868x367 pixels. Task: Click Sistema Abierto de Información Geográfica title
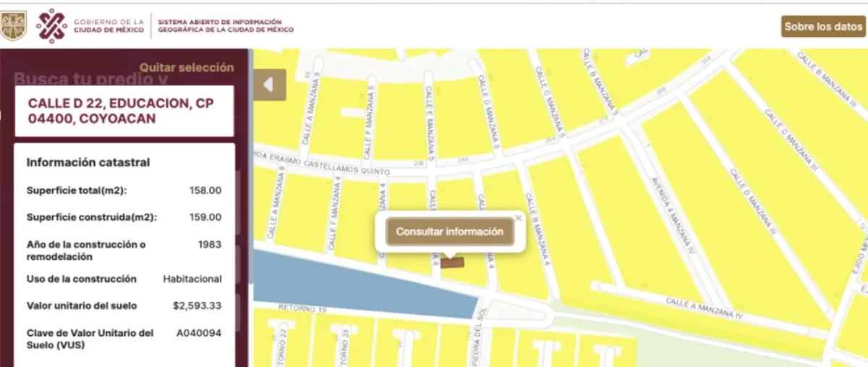point(226,26)
